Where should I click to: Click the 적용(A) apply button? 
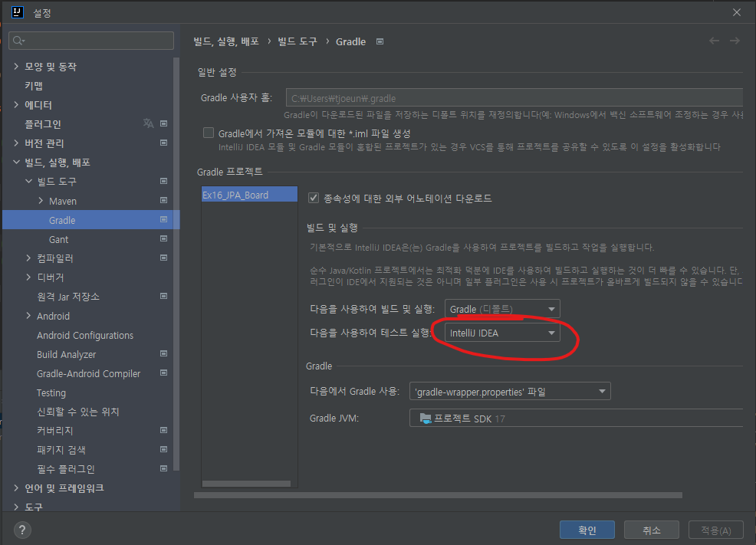click(715, 530)
